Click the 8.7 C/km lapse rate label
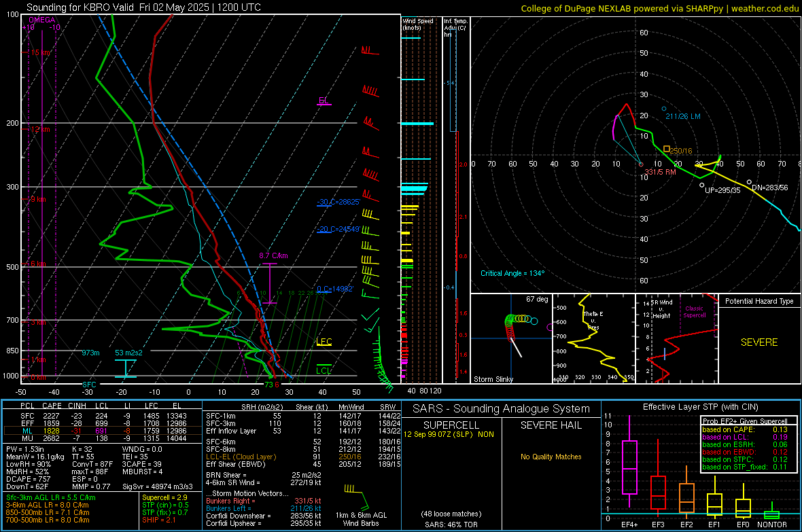This screenshot has height=532, width=802. pos(273,255)
